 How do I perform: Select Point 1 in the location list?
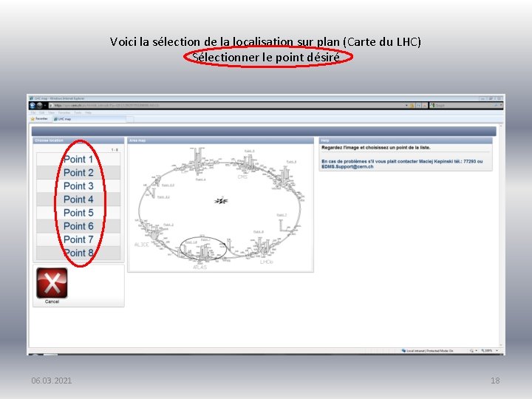[x=78, y=159]
